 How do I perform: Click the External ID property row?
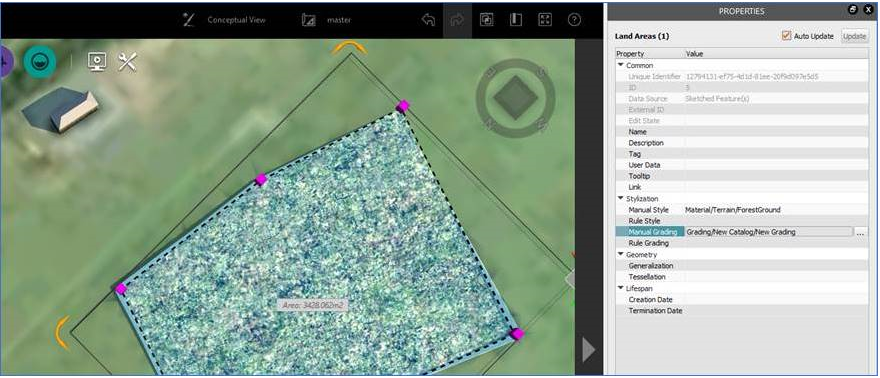click(x=742, y=109)
